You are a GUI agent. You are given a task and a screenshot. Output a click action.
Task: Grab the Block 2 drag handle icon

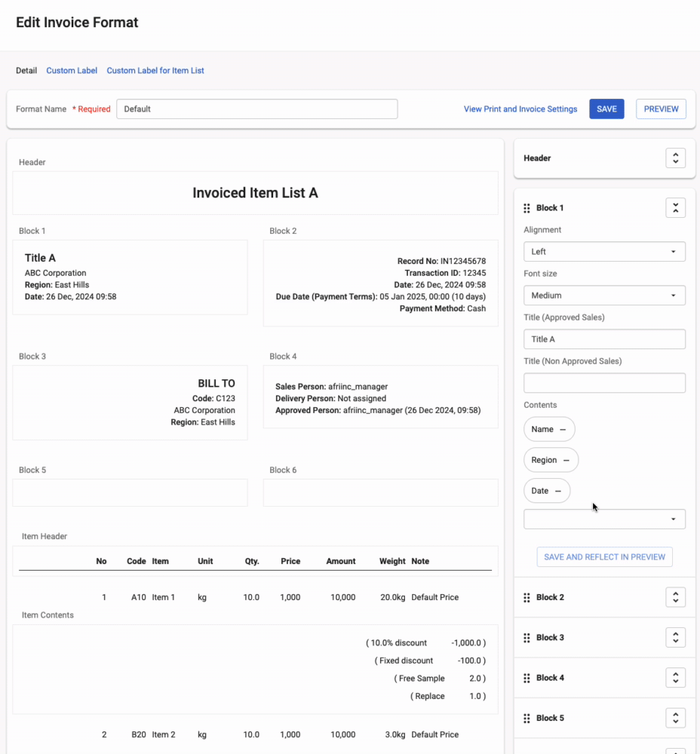click(x=527, y=597)
